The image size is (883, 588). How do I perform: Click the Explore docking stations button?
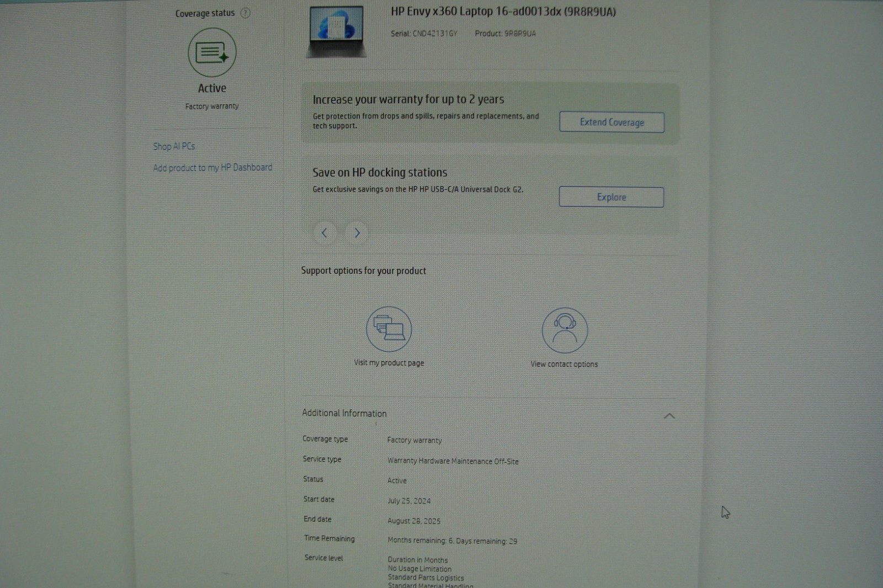611,197
